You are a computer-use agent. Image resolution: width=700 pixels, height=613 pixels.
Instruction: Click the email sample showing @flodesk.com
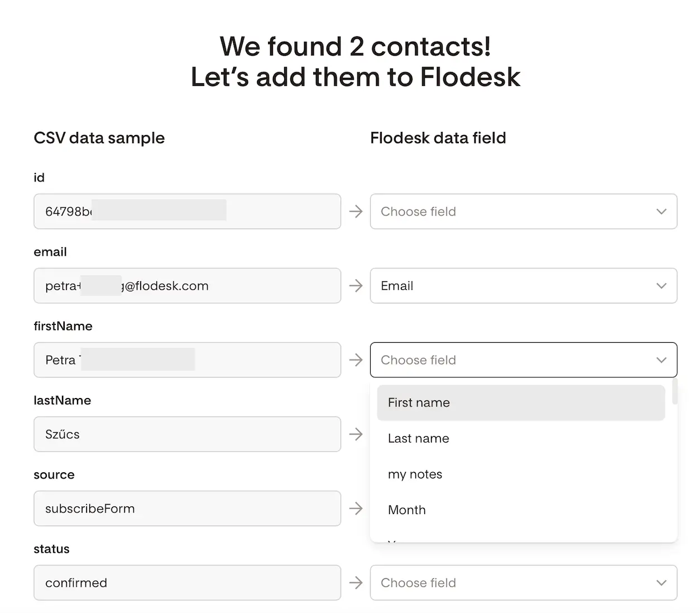(x=187, y=286)
